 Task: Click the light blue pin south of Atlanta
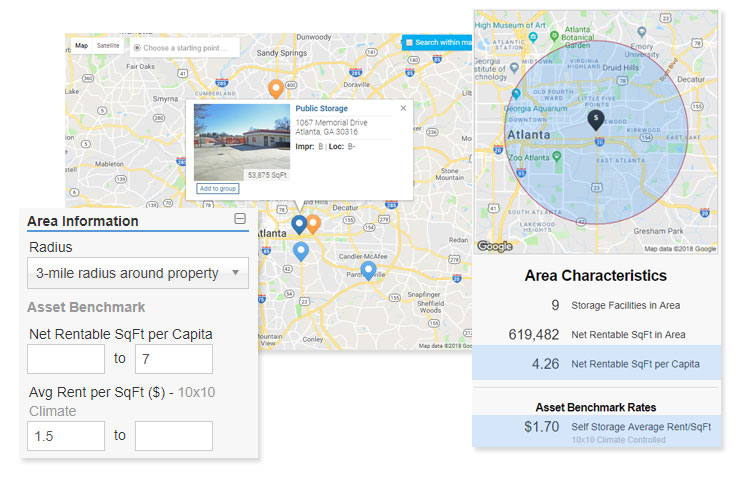(x=300, y=250)
